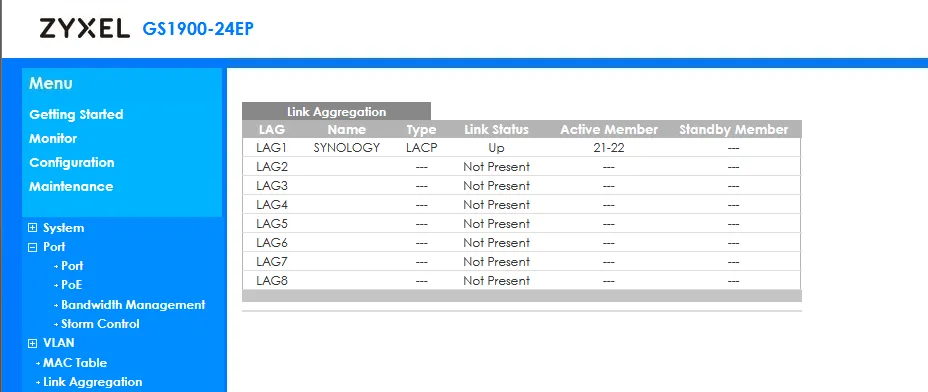
Task: Open the Getting Started menu
Action: pos(76,114)
